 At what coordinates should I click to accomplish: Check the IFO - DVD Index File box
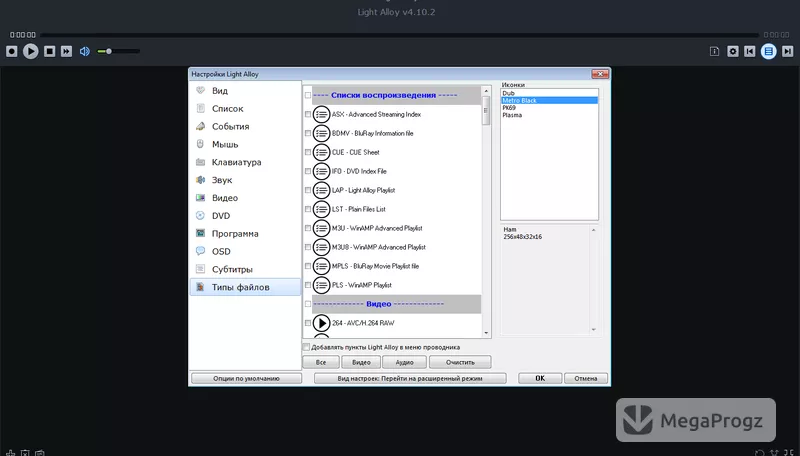click(x=308, y=171)
